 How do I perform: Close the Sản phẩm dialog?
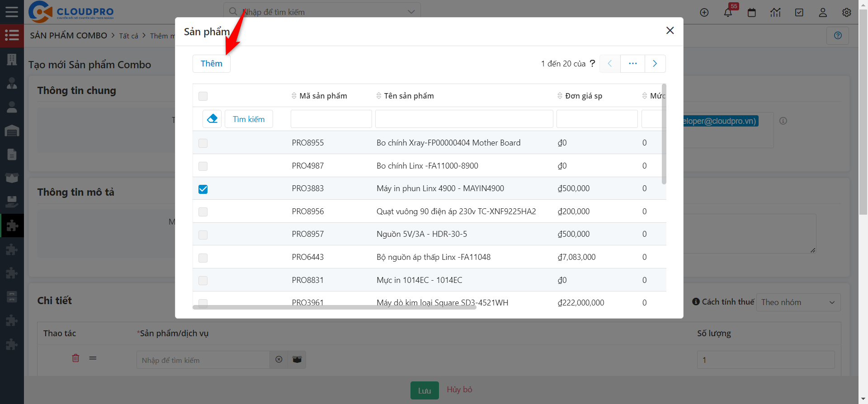[x=670, y=30]
